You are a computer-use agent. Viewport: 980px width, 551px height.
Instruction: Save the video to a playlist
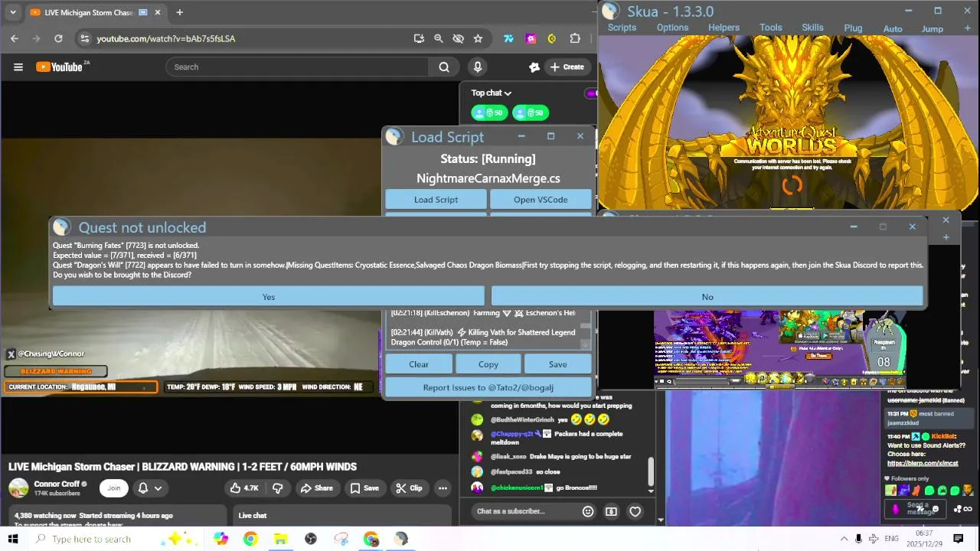tap(364, 488)
